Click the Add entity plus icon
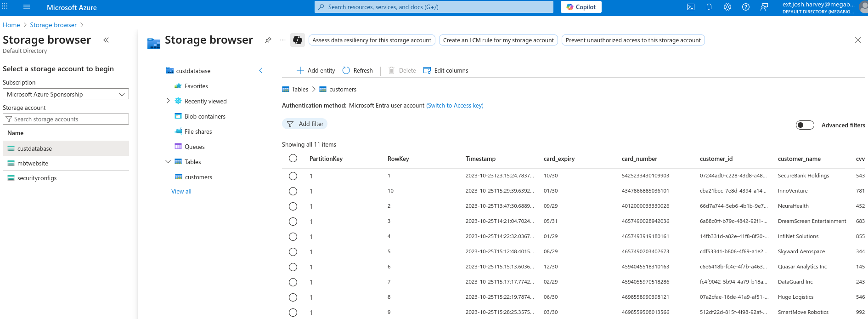868x319 pixels. pyautogui.click(x=300, y=70)
